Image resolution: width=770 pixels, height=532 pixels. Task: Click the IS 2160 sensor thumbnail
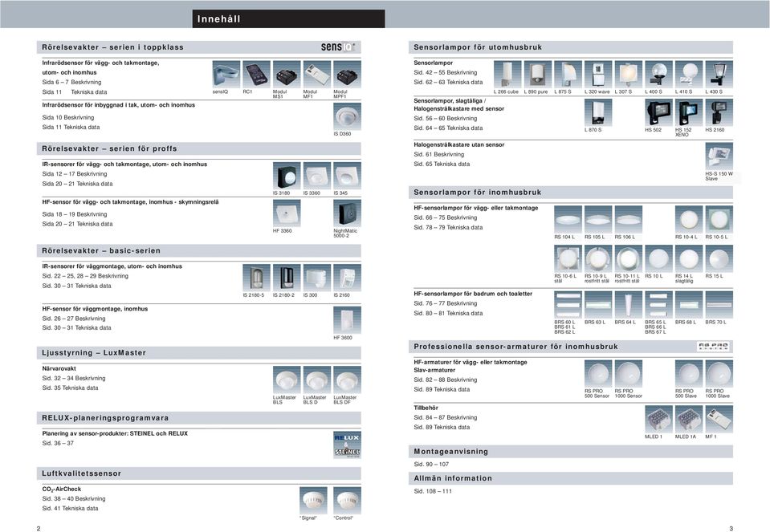(x=347, y=278)
